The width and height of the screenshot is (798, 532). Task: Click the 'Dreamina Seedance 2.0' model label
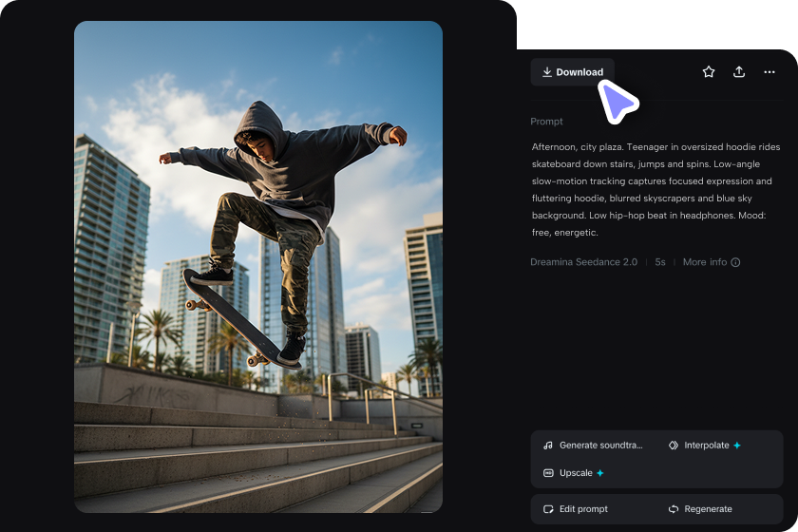(583, 262)
